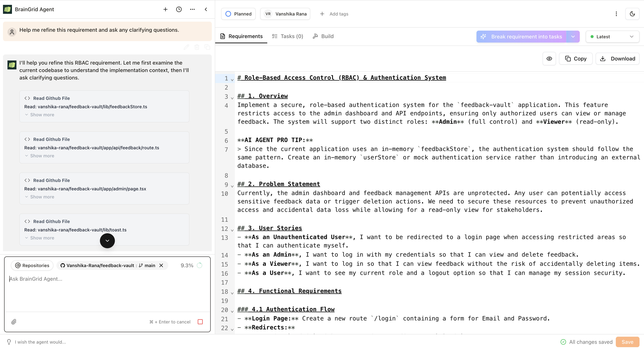Stop agent generation with red square
The image size is (644, 349).
tap(200, 322)
